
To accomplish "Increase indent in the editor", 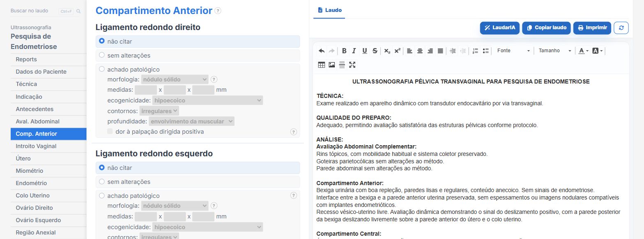I will point(453,51).
